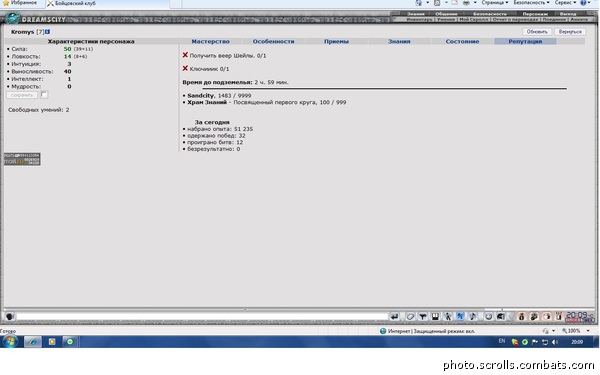The width and height of the screenshot is (600, 375).
Task: Open the Windows Start menu orb
Action: (x=10, y=341)
